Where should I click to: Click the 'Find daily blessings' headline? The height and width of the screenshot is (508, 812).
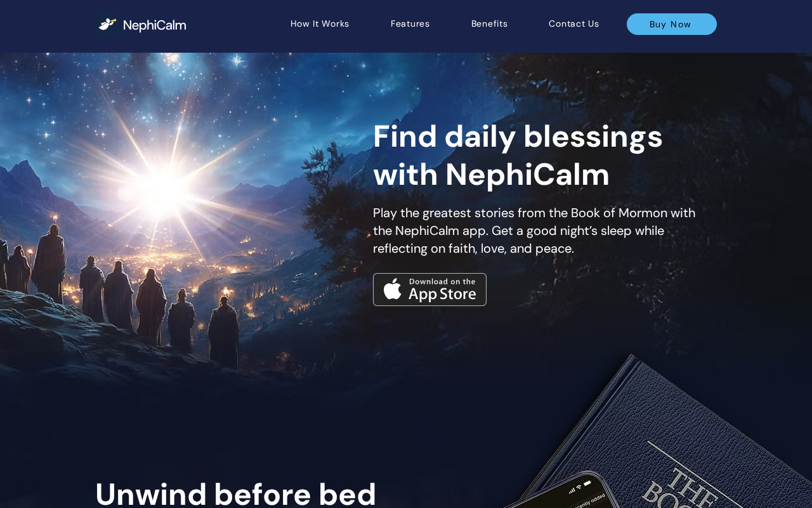click(518, 155)
